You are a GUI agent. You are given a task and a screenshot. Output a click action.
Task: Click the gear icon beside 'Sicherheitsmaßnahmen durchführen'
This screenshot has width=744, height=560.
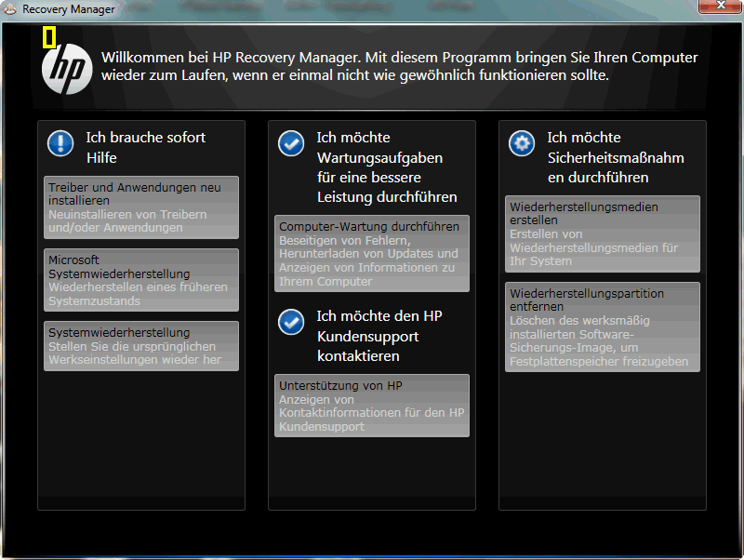point(522,143)
